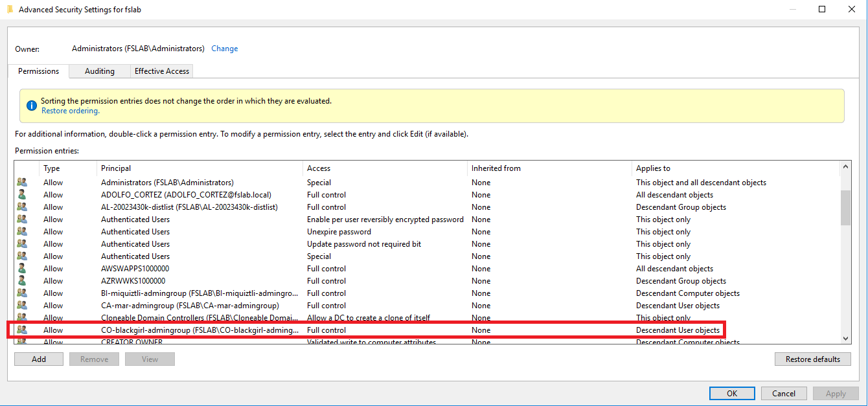868x406 pixels.
Task: Click the group icon for Authenticated Users row
Action: [x=21, y=219]
